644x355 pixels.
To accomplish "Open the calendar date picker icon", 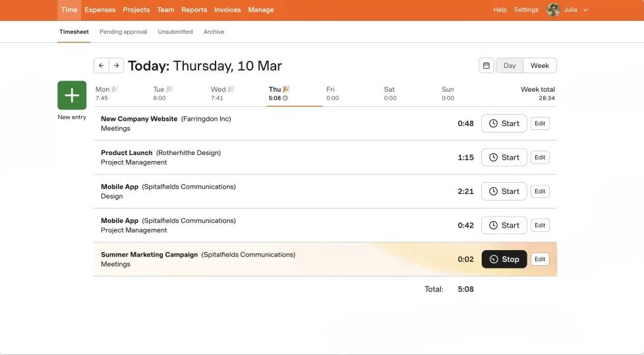I will coord(486,65).
